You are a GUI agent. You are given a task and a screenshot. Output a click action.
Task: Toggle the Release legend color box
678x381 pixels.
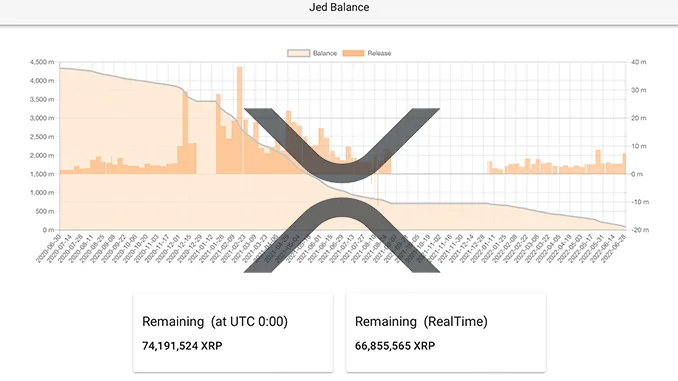pyautogui.click(x=353, y=53)
